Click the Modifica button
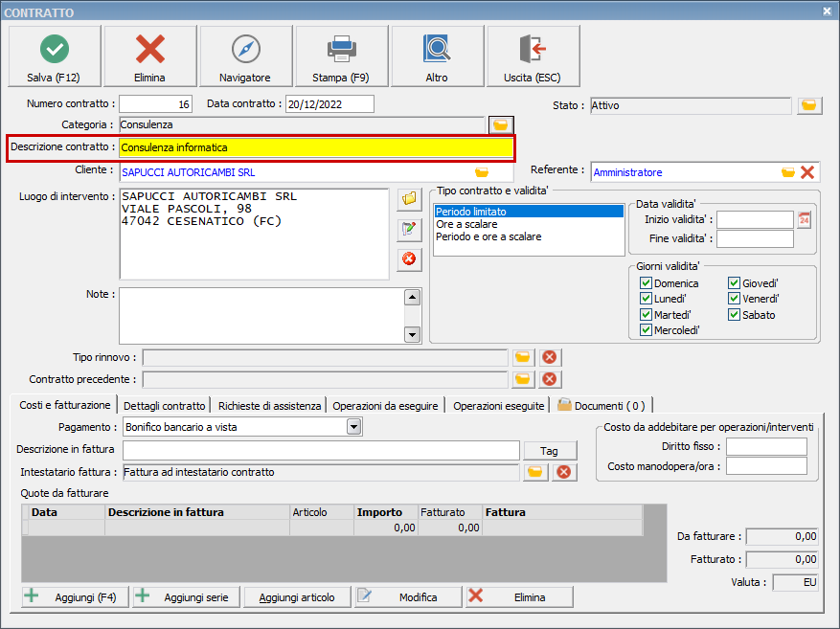 click(x=408, y=596)
